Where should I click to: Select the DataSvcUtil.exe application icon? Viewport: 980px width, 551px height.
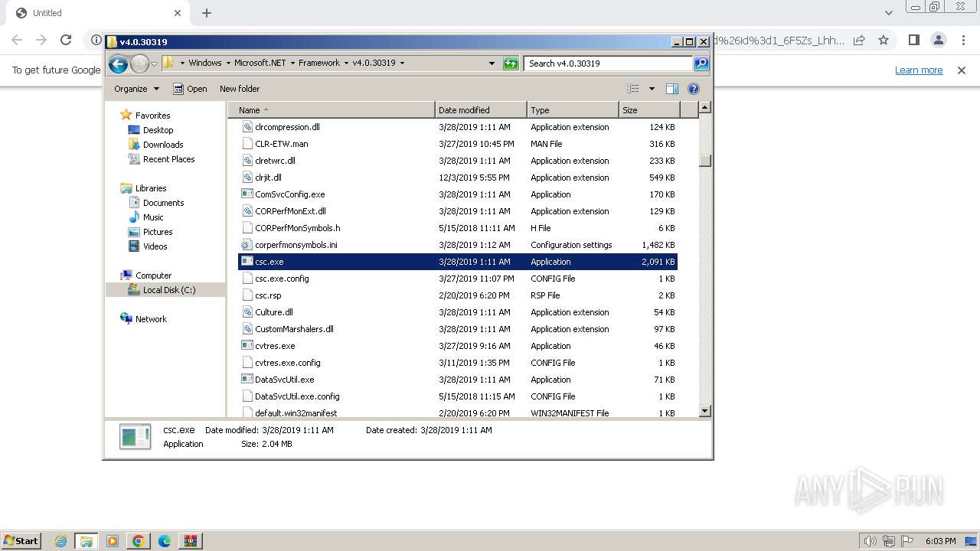pyautogui.click(x=247, y=380)
